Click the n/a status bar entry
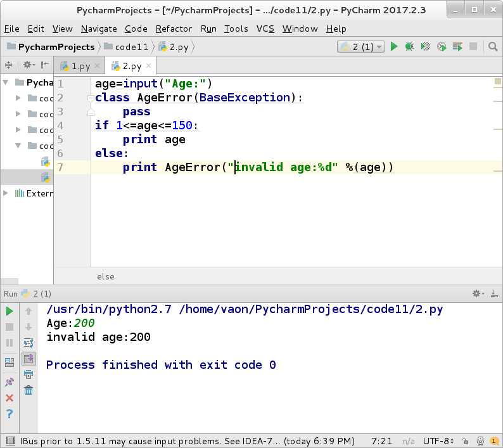Image resolution: width=503 pixels, height=448 pixels. (408, 442)
